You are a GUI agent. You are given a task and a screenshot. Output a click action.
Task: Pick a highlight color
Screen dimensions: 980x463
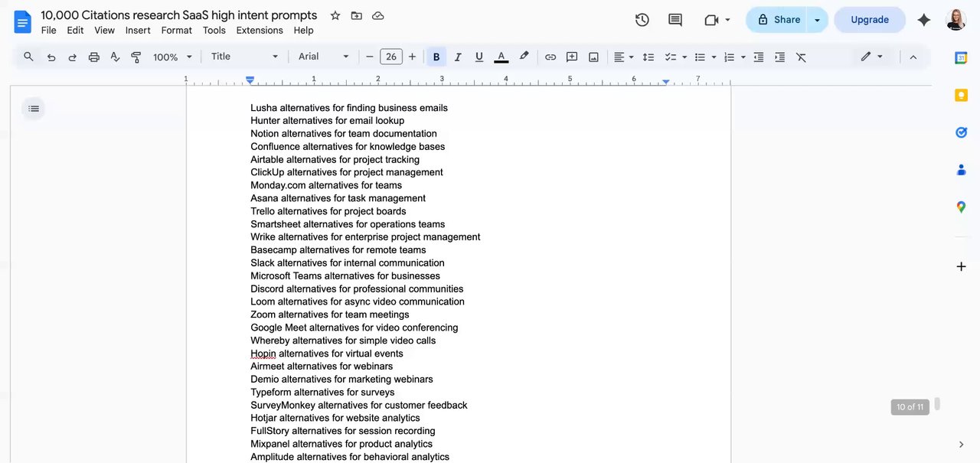[x=524, y=57]
